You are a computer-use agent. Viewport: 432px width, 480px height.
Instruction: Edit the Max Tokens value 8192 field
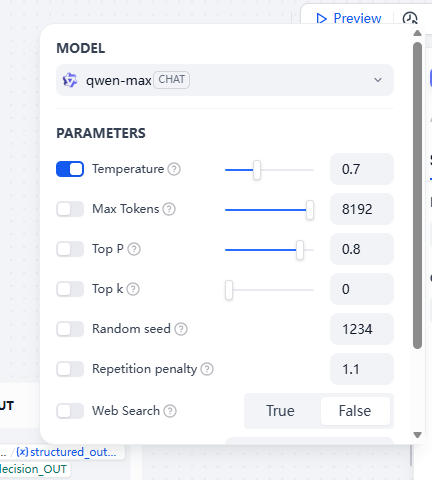362,209
